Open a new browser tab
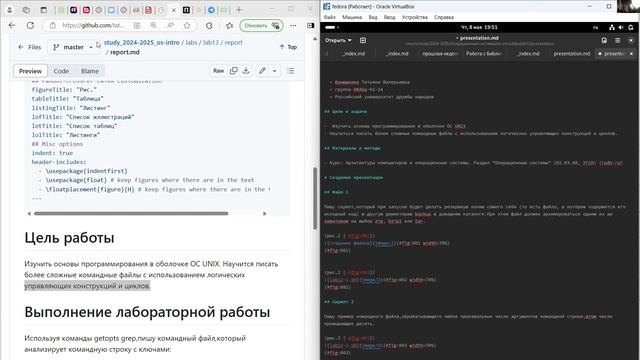 239,10
